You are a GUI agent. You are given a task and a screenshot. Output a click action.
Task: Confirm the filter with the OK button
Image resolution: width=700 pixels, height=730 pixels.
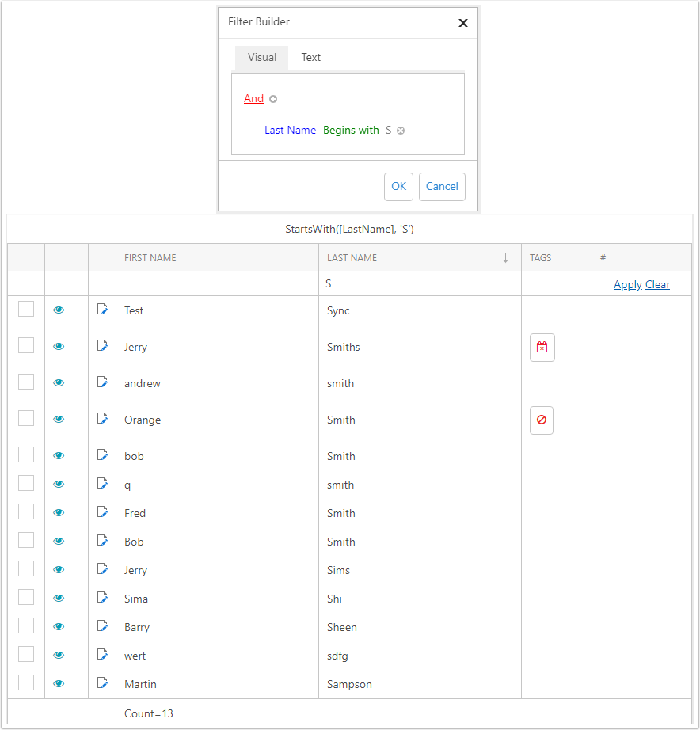(x=398, y=187)
